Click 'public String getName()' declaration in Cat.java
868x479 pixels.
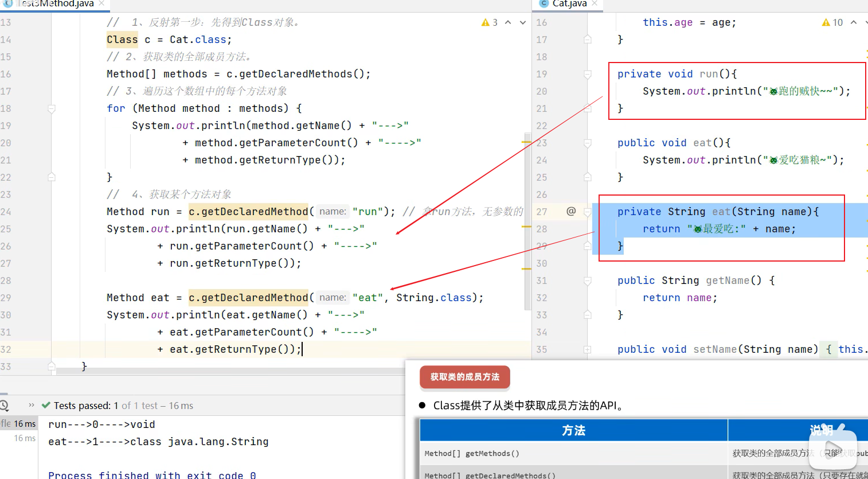tap(690, 281)
